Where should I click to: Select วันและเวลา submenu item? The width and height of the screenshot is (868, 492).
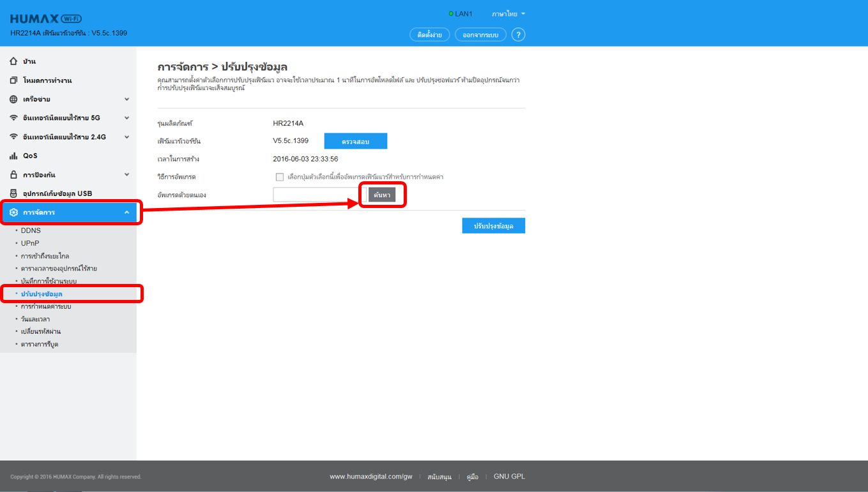click(35, 319)
